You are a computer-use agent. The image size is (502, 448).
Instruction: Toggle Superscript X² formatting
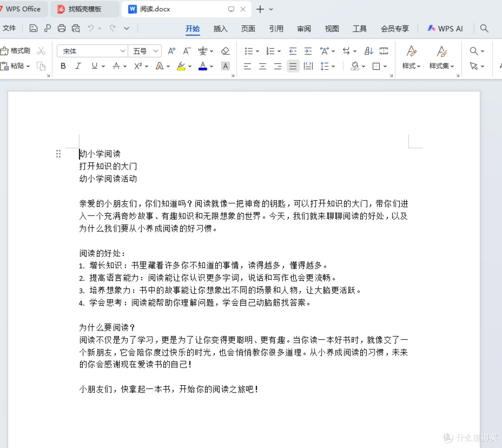tap(138, 66)
